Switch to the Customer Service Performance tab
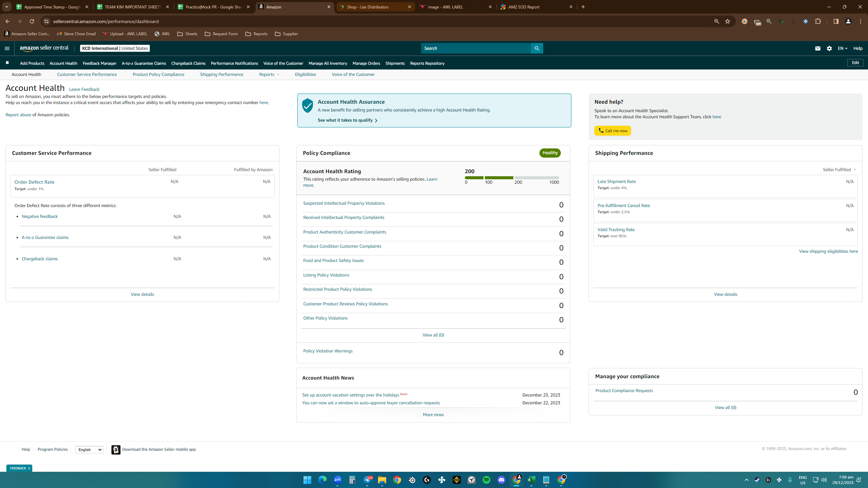Image resolution: width=868 pixels, height=488 pixels. (87, 75)
